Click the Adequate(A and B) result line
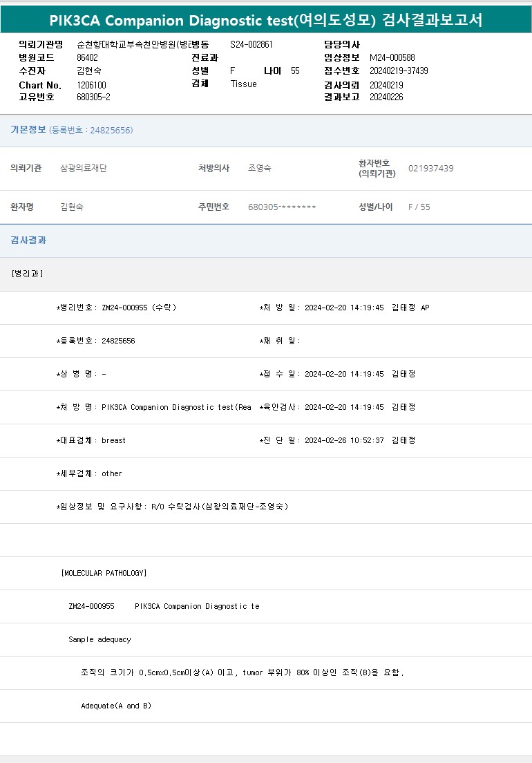This screenshot has height=763, width=532. [x=115, y=706]
